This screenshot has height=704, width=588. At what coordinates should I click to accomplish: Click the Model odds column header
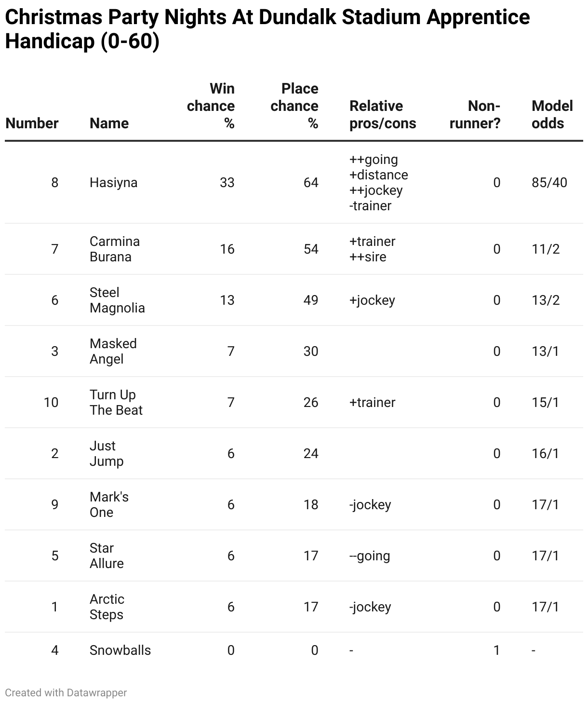point(552,115)
